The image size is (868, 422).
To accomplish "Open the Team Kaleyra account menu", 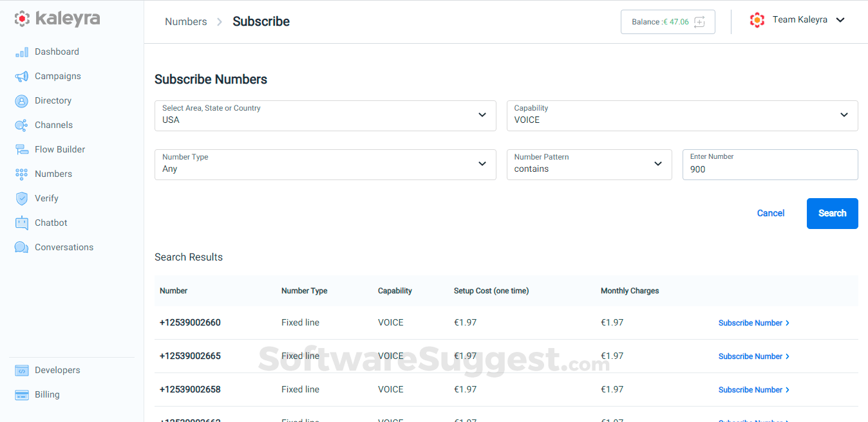I will tap(798, 20).
